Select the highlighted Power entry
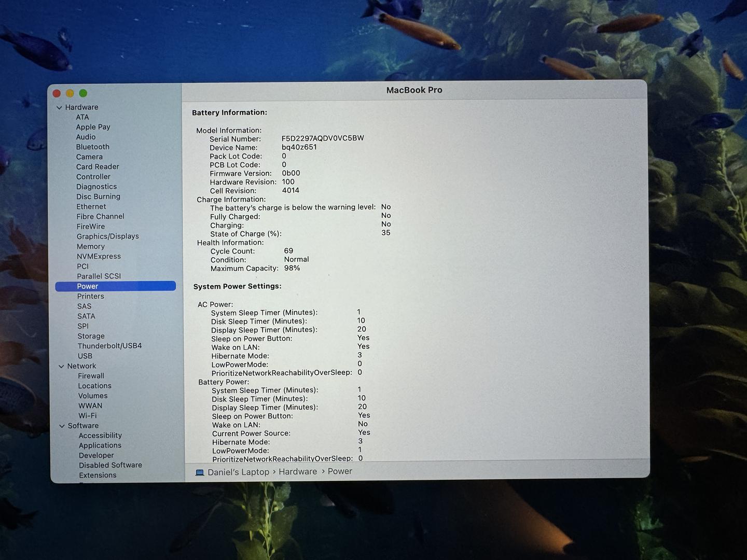Screen dimensions: 747x560 [x=115, y=286]
